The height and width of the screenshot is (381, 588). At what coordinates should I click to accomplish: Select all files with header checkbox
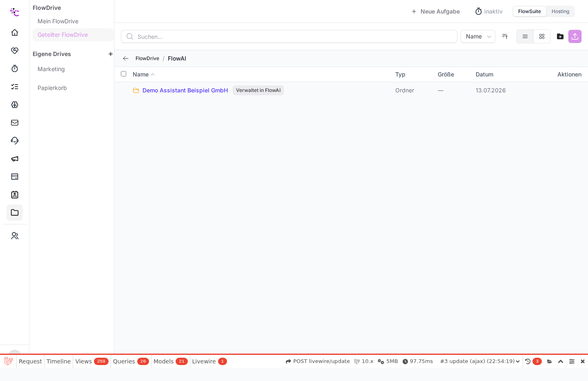click(x=124, y=74)
